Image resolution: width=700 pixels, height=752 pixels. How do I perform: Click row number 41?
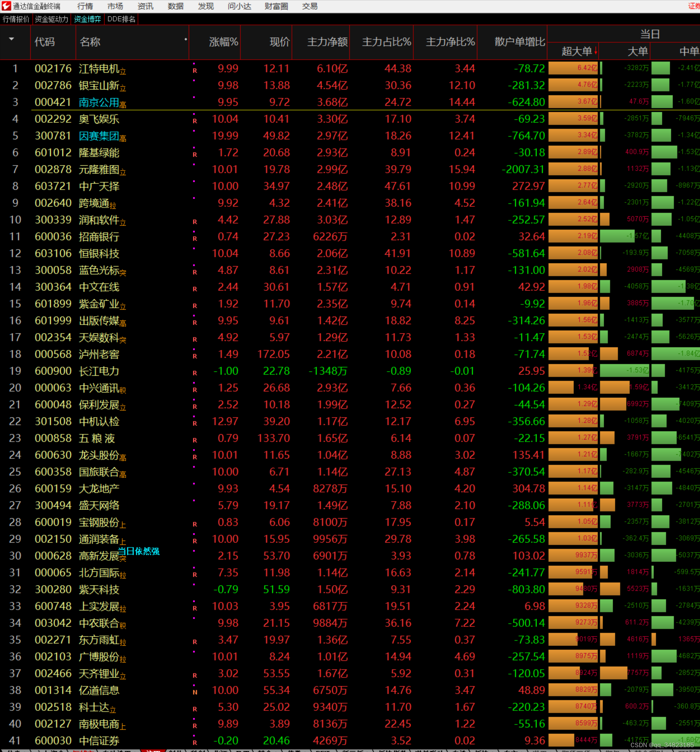(15, 741)
